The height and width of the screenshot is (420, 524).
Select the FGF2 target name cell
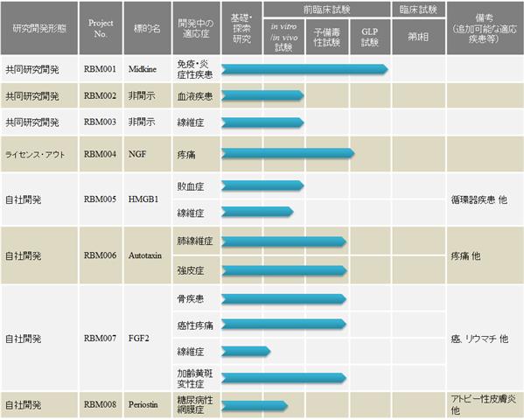click(147, 339)
